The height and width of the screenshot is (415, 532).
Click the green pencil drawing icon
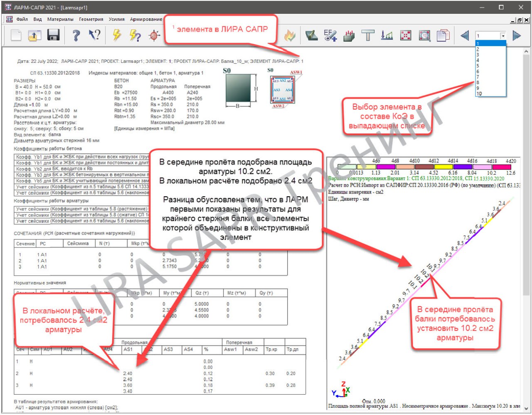311,35
